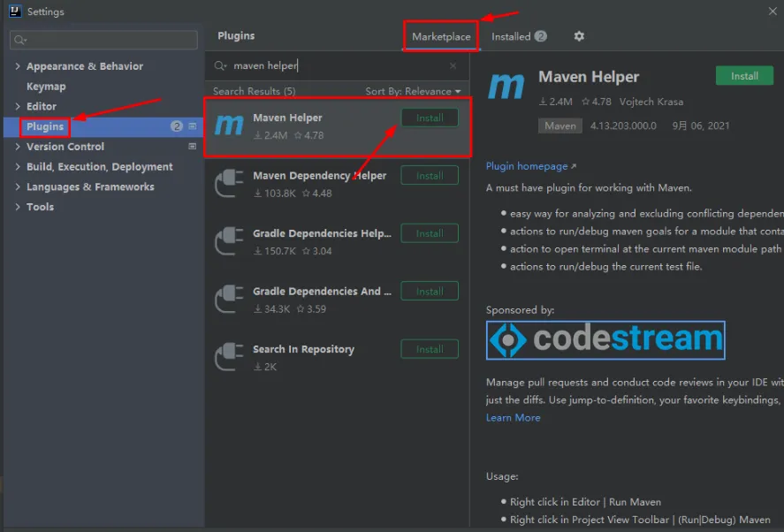Install Gradle Dependencies And ... plugin
The image size is (784, 532).
pyautogui.click(x=430, y=291)
